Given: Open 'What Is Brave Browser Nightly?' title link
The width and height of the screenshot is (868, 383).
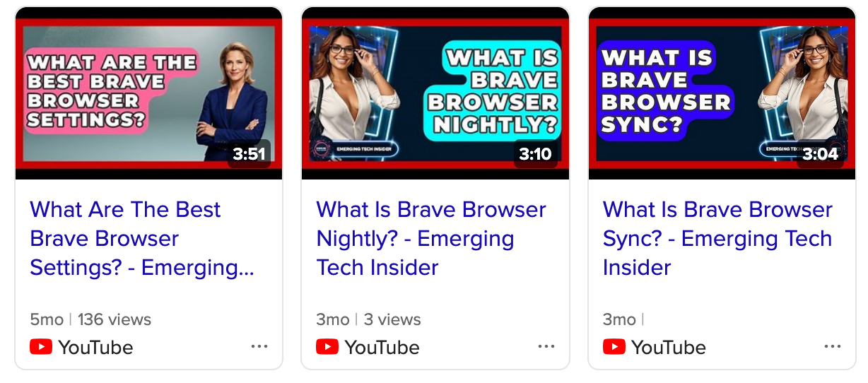Looking at the screenshot, I should (431, 239).
